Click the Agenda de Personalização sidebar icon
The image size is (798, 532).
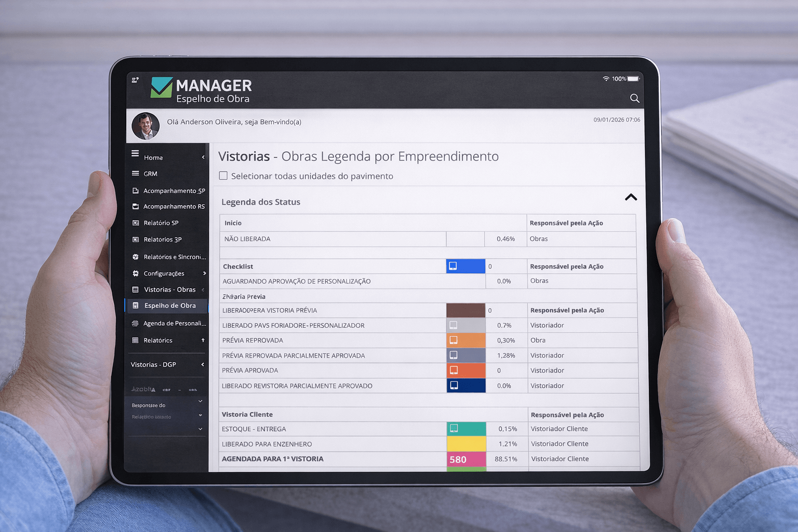[x=135, y=323]
